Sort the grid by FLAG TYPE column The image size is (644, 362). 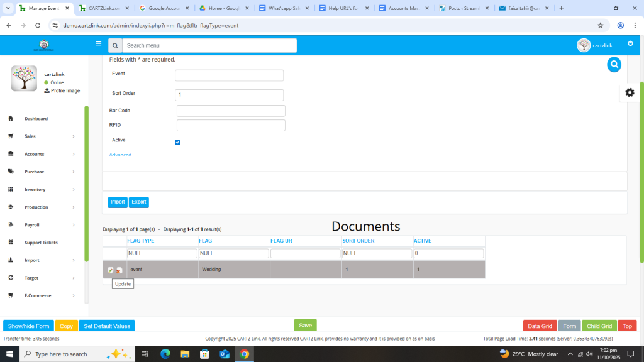pyautogui.click(x=141, y=241)
